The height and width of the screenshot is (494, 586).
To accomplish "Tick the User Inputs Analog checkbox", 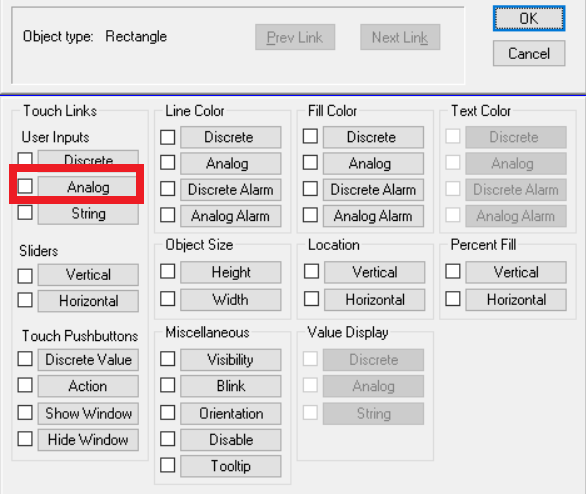I will tap(25, 186).
